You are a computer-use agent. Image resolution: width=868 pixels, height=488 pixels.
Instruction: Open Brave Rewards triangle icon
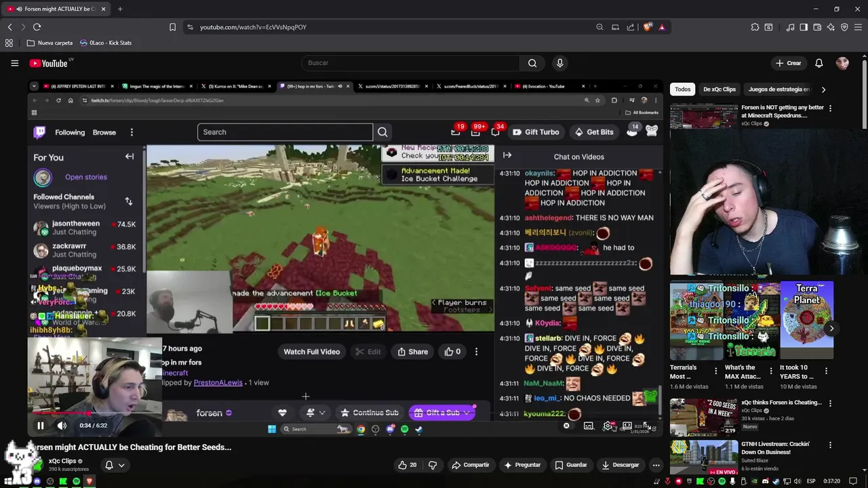662,27
